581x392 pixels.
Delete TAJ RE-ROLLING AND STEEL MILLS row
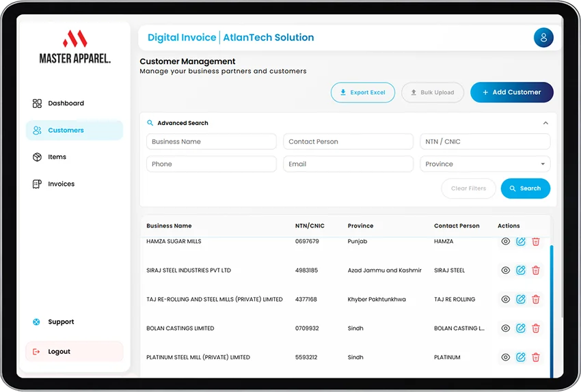[535, 299]
